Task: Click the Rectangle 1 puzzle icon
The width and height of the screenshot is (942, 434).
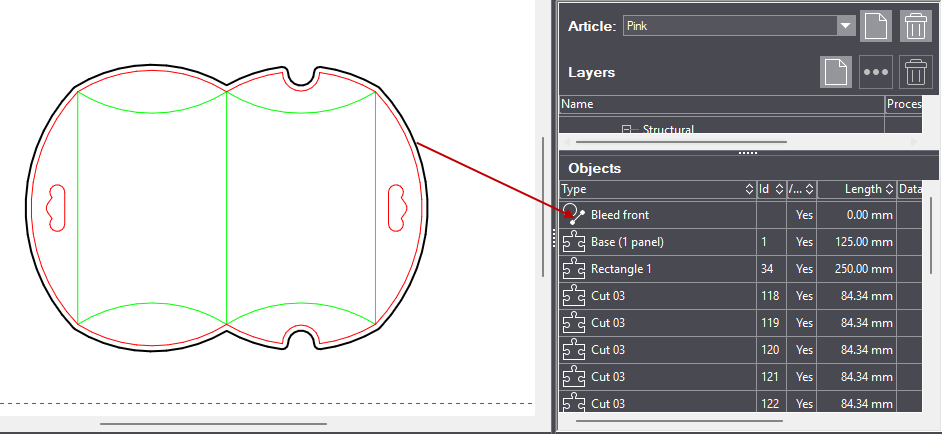Action: click(x=573, y=269)
